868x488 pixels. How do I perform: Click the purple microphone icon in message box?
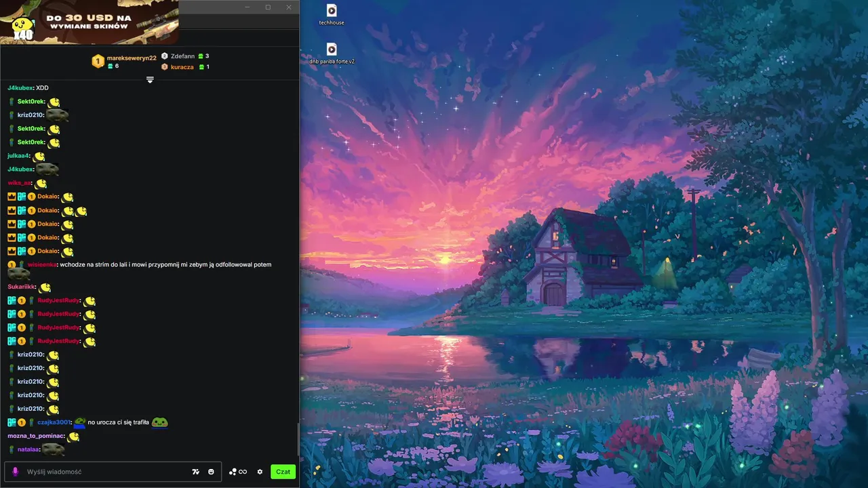pyautogui.click(x=16, y=472)
